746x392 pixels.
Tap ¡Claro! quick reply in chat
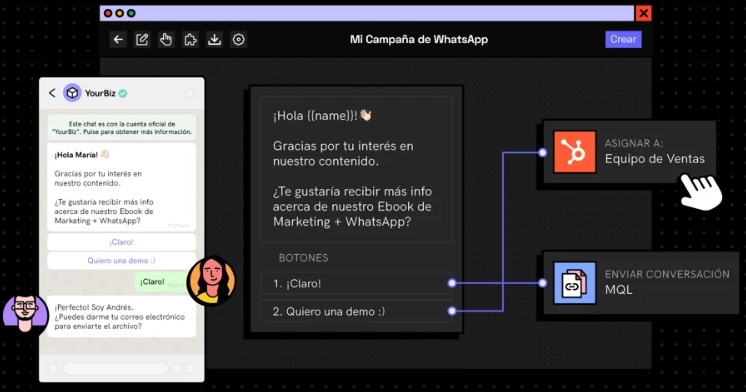[121, 242]
